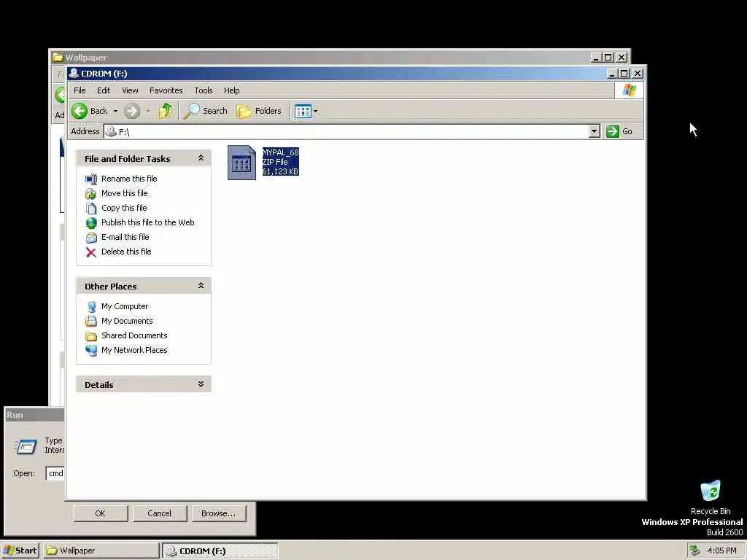Open the Back history dropdown arrow
Image resolution: width=747 pixels, height=560 pixels.
point(115,111)
